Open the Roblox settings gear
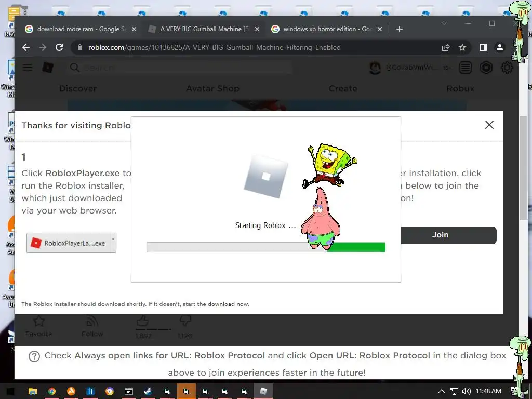 point(507,68)
